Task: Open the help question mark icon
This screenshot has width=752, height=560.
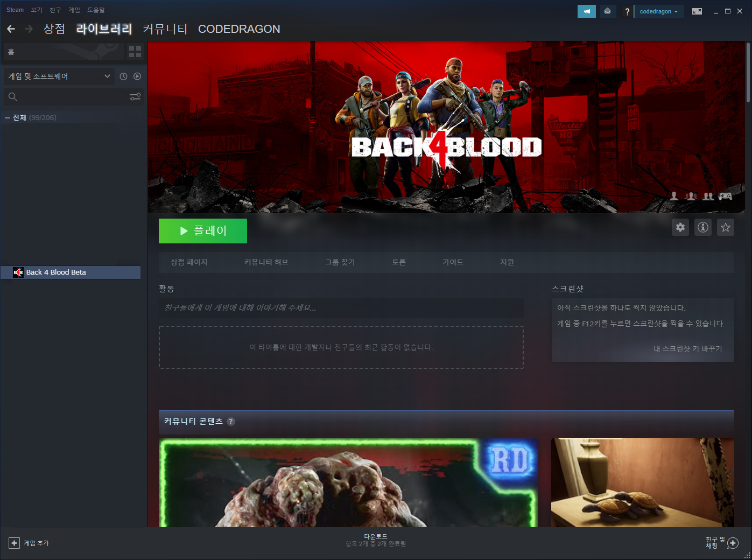Action: [x=627, y=11]
